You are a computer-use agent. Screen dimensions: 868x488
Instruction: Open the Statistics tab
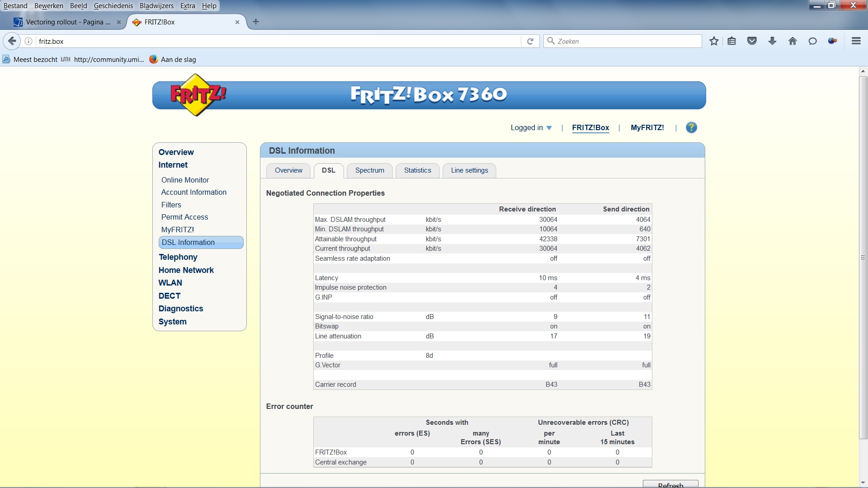[x=417, y=170]
